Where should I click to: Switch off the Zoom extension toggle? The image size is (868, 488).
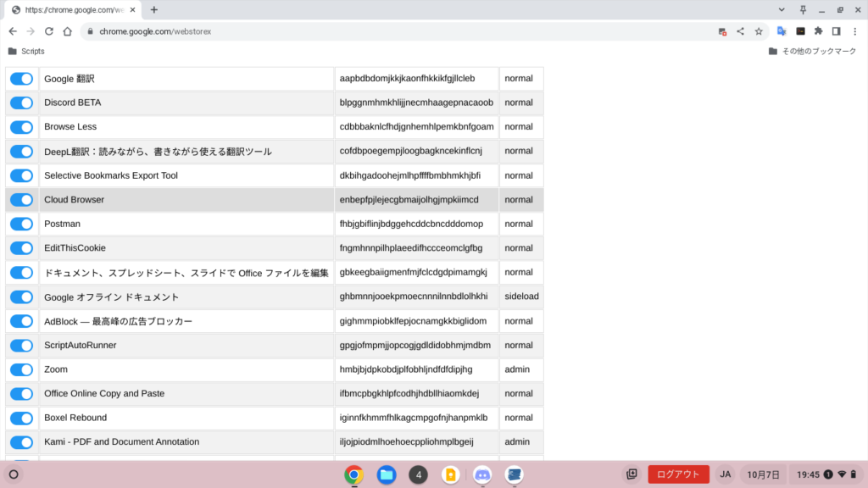coord(21,369)
